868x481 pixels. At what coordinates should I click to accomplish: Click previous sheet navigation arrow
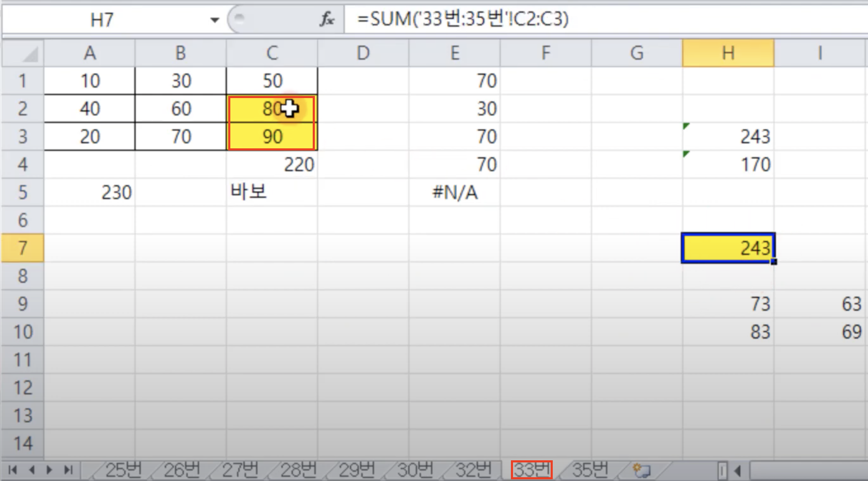(x=32, y=470)
